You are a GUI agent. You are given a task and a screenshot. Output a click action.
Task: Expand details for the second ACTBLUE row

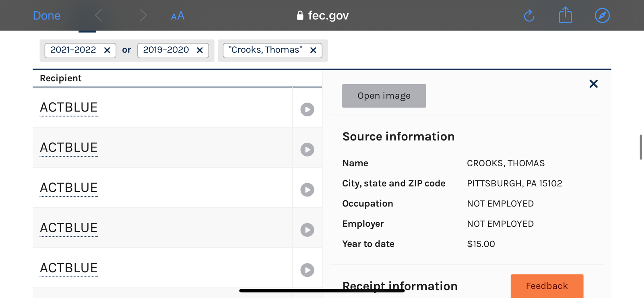[307, 149]
